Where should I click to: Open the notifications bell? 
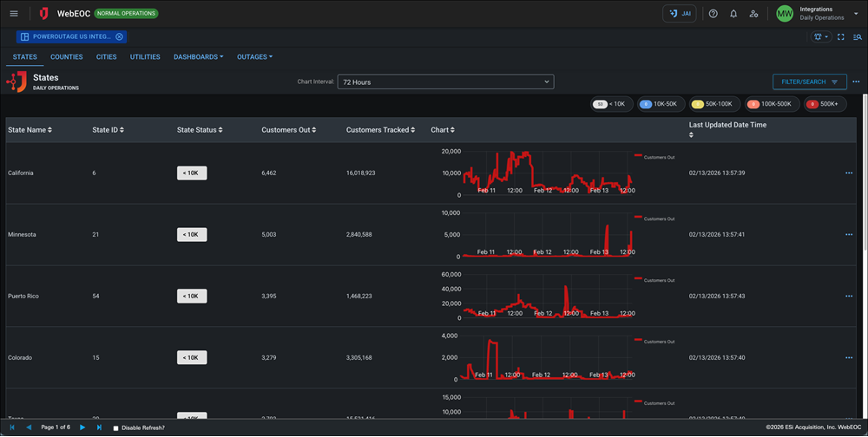click(733, 14)
